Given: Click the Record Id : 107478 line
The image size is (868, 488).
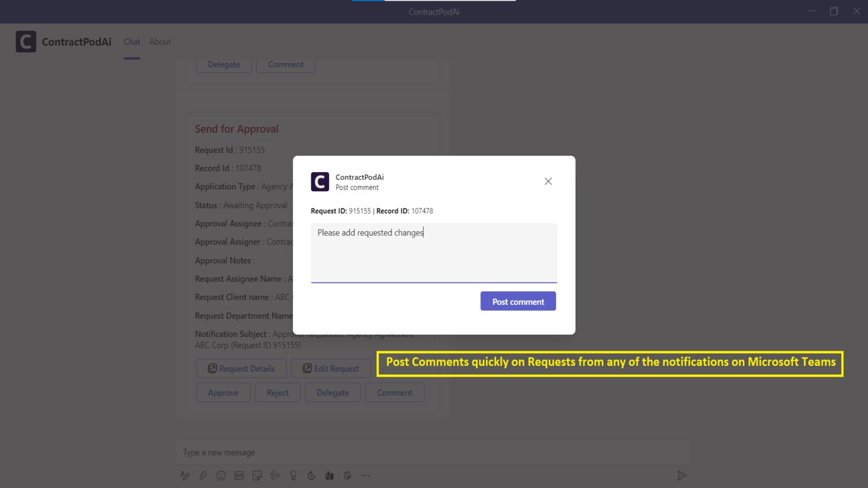Looking at the screenshot, I should coord(228,168).
